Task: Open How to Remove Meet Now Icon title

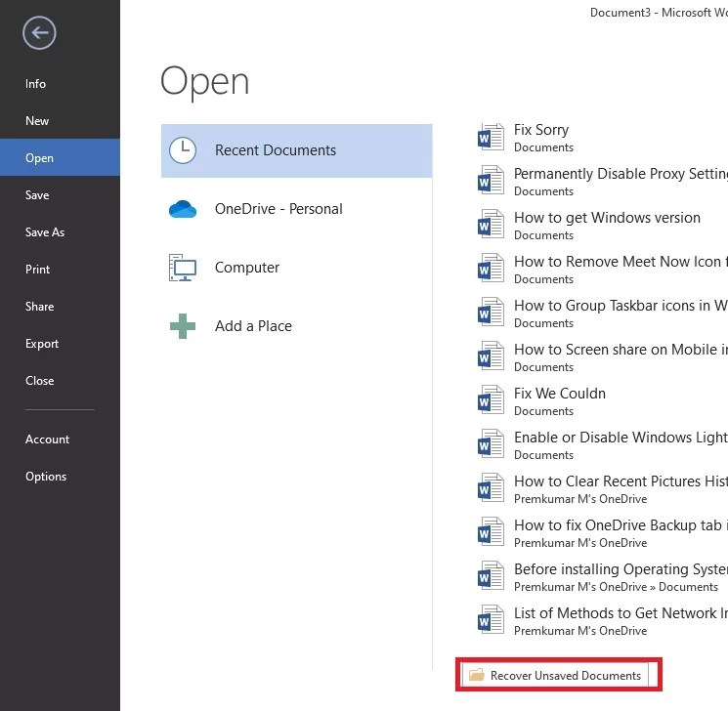Action: (621, 262)
